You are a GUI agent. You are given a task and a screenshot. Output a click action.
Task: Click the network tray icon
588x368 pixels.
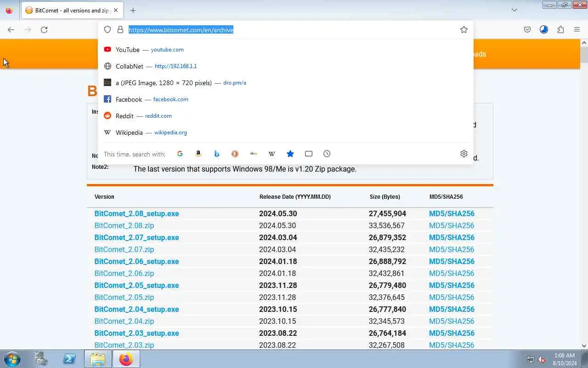click(x=531, y=359)
